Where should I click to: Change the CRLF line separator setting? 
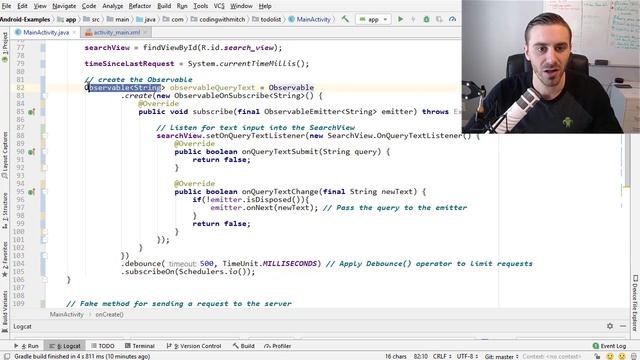click(x=442, y=356)
